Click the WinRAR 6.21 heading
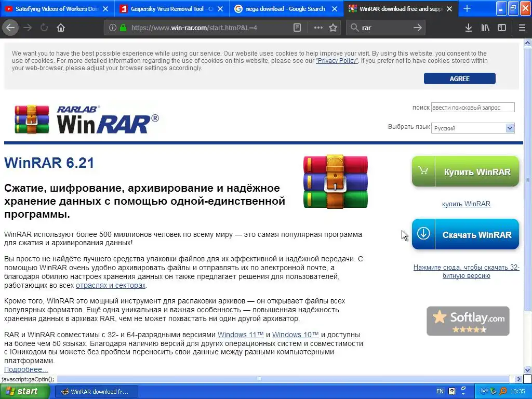Screen dimensions: 532x399 pyautogui.click(x=49, y=163)
